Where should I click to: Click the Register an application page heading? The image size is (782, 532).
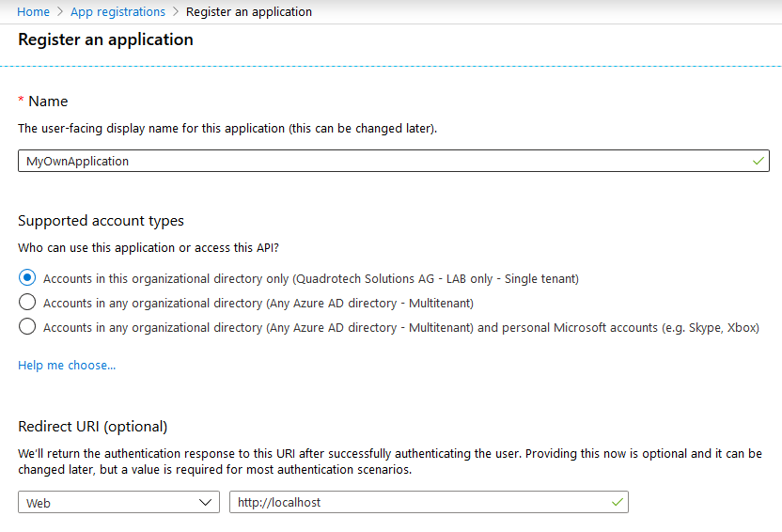(105, 39)
